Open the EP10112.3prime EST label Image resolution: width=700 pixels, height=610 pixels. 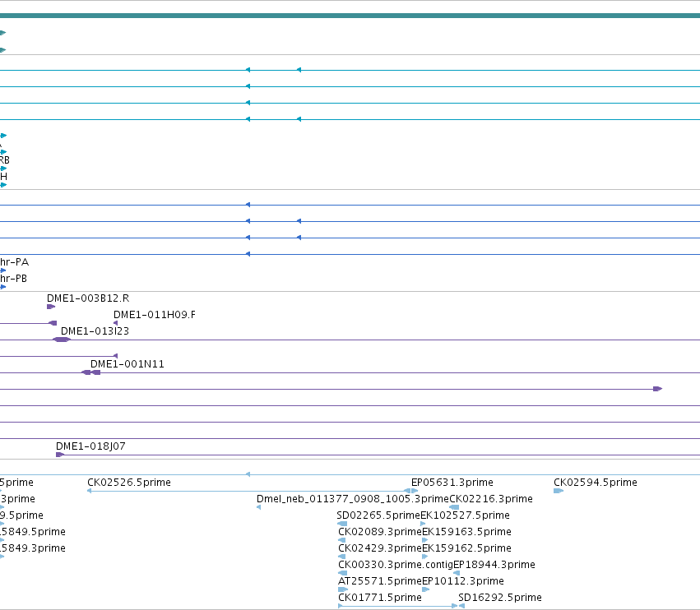(x=463, y=581)
